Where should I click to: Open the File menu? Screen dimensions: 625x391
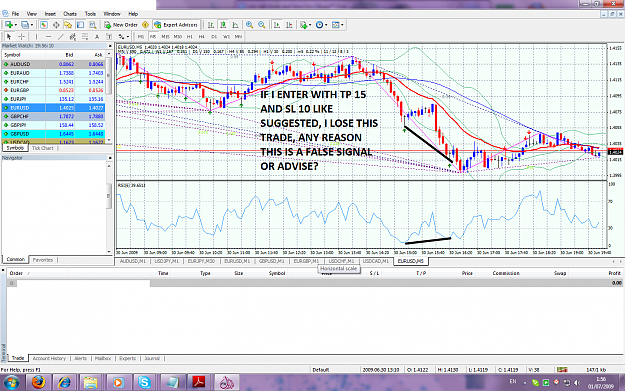tap(15, 14)
